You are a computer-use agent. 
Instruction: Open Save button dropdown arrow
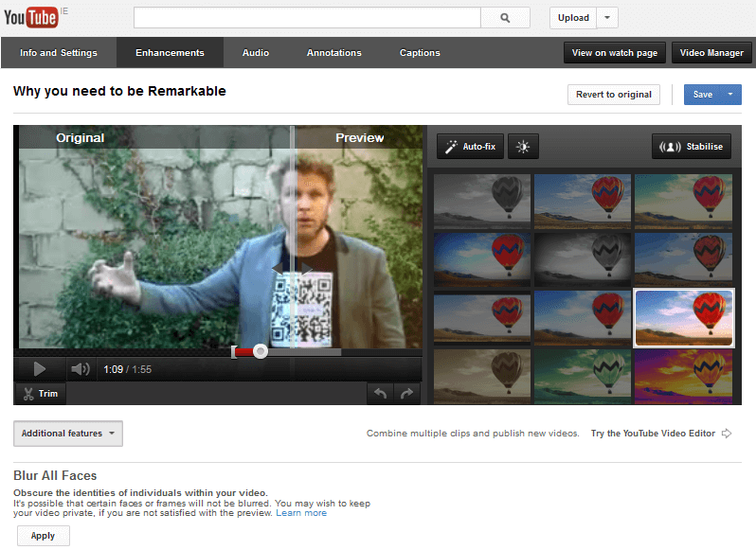tap(730, 95)
